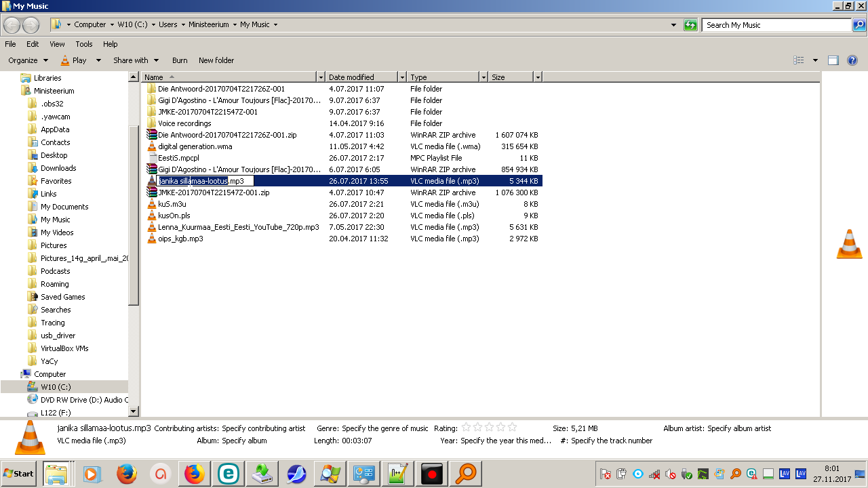Image resolution: width=868 pixels, height=488 pixels.
Task: Open the view options dropdown arrow
Action: tap(815, 60)
